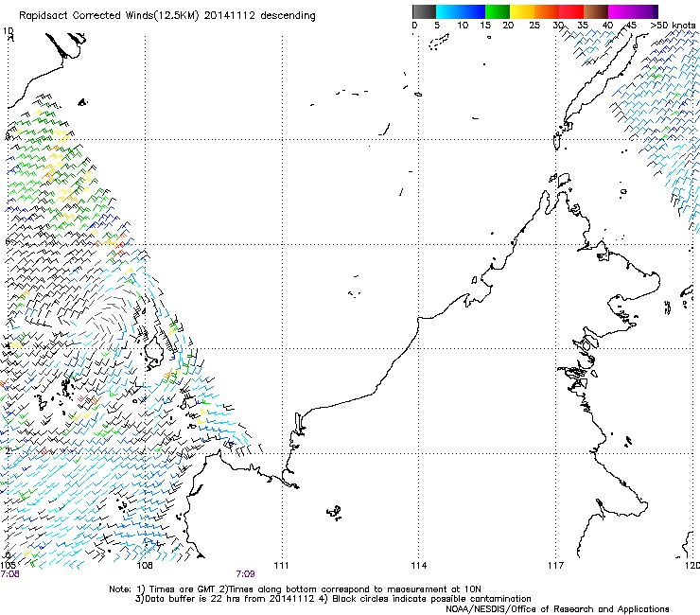Click the cyan-blue 5-15 knots color segment
Image resolution: width=700 pixels, height=615 pixels.
tap(461, 11)
